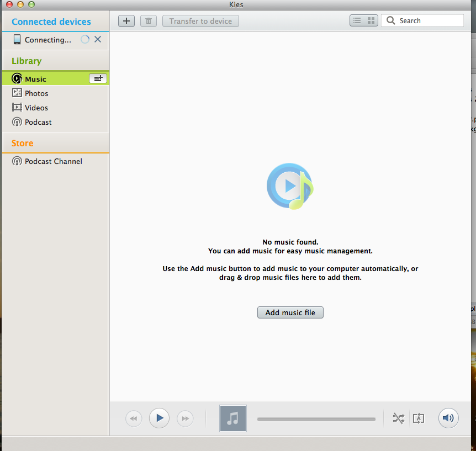This screenshot has height=451, width=476.
Task: Open Podcast library category
Action: (56, 122)
